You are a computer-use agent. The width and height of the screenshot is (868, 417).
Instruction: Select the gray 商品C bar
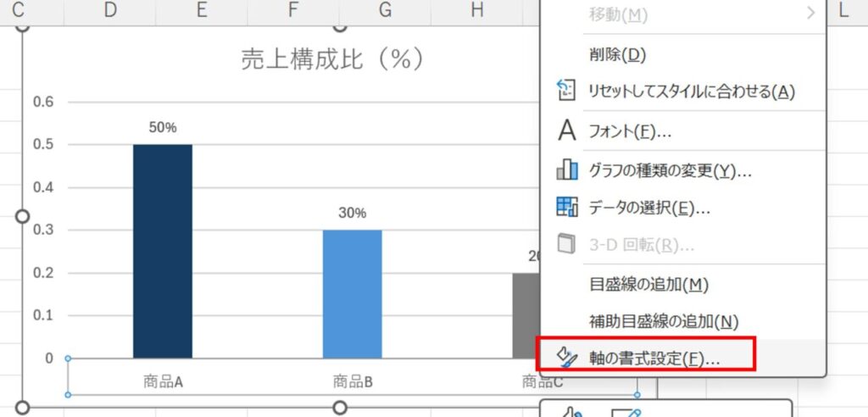(526, 315)
